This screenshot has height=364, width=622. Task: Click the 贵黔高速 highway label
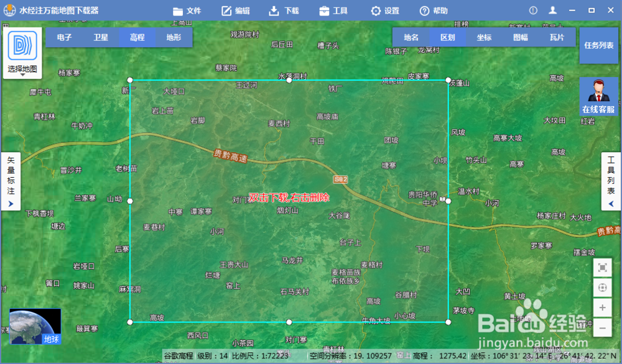coord(231,156)
